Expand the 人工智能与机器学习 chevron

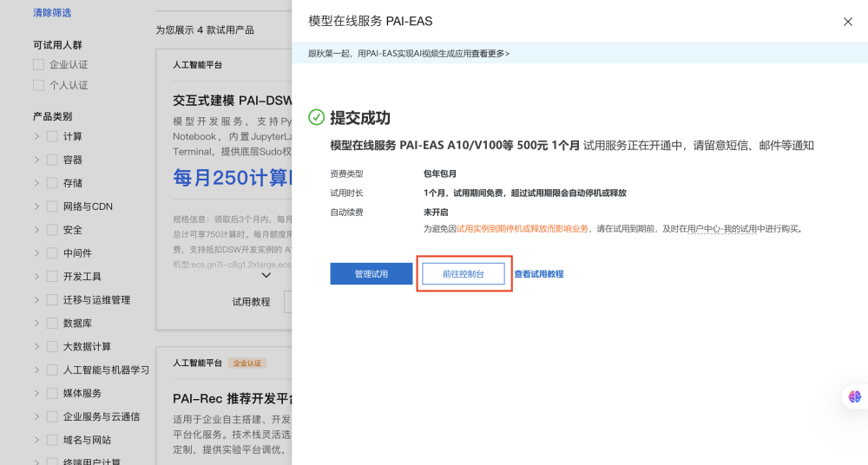(36, 370)
